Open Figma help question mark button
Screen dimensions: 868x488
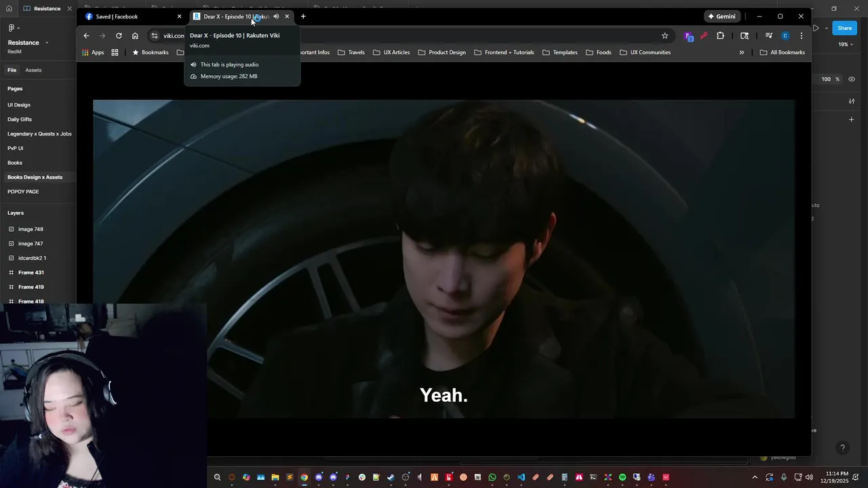pos(842,448)
